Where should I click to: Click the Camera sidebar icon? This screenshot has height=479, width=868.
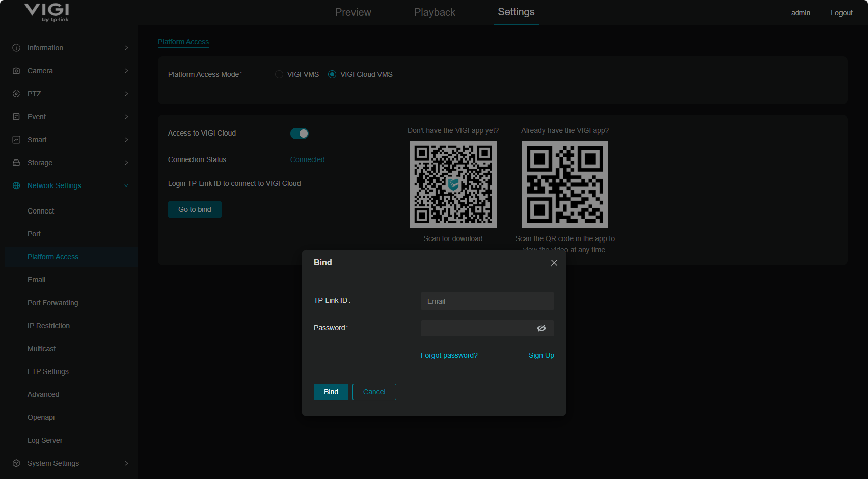16,71
